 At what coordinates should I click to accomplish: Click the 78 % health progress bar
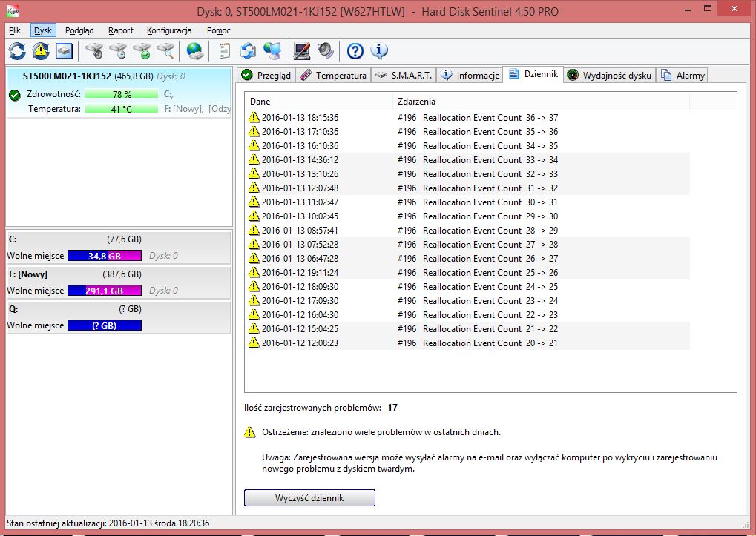122,94
